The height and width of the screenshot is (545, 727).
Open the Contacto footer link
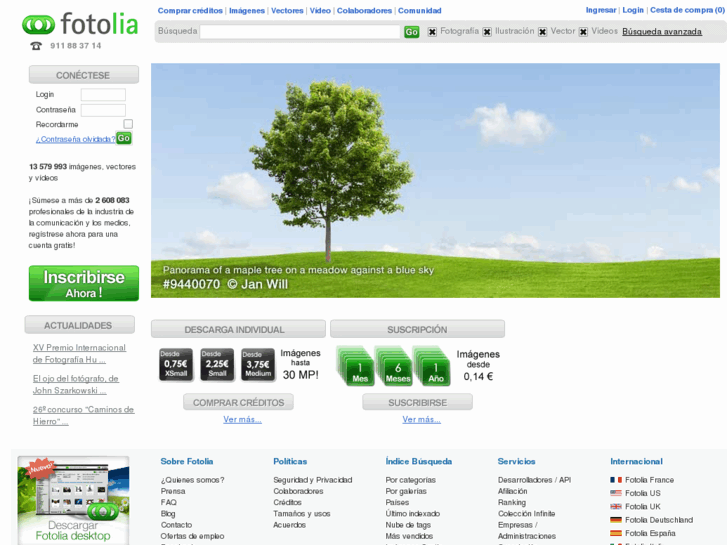[176, 525]
